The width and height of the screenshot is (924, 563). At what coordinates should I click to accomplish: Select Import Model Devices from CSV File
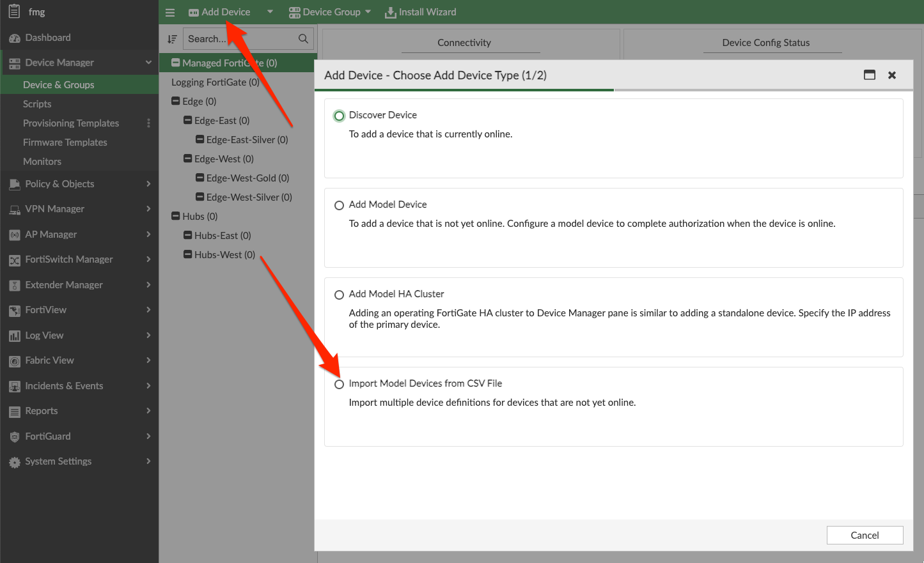coord(339,384)
